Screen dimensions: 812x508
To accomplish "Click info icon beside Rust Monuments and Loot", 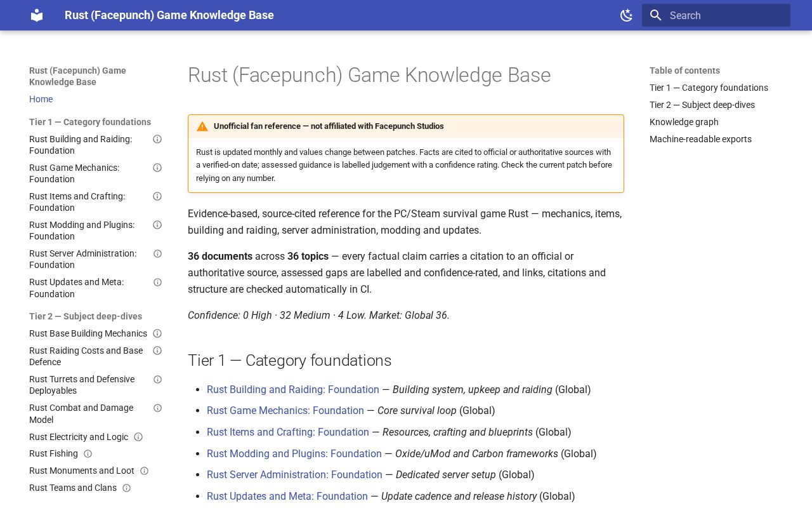I will pos(144,471).
